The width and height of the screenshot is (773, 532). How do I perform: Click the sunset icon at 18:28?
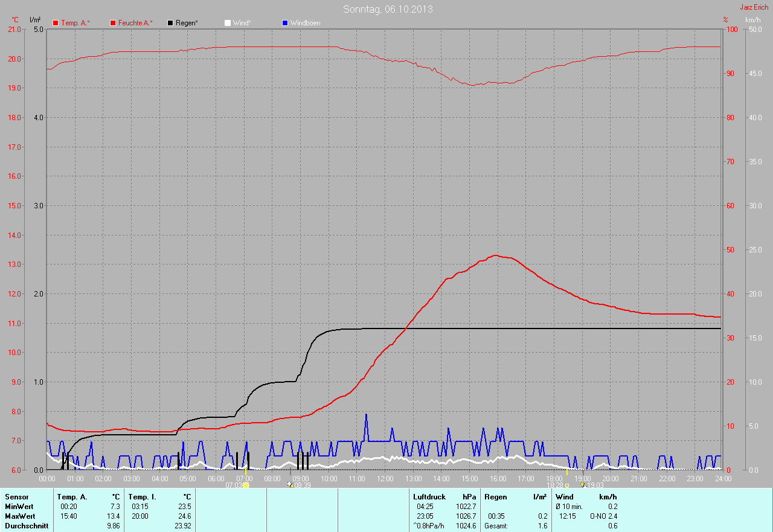[x=566, y=485]
